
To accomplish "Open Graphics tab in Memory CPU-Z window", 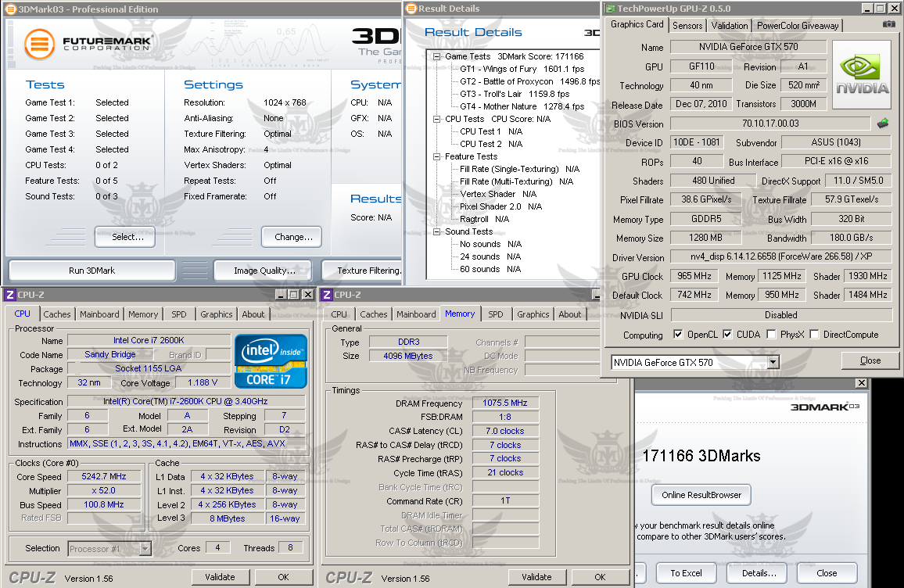I will pos(533,314).
